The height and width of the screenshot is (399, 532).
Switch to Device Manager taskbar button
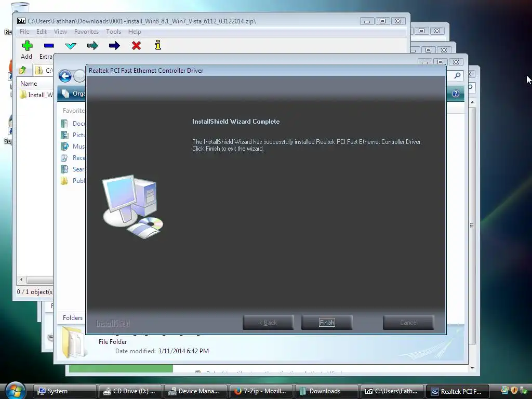click(195, 391)
